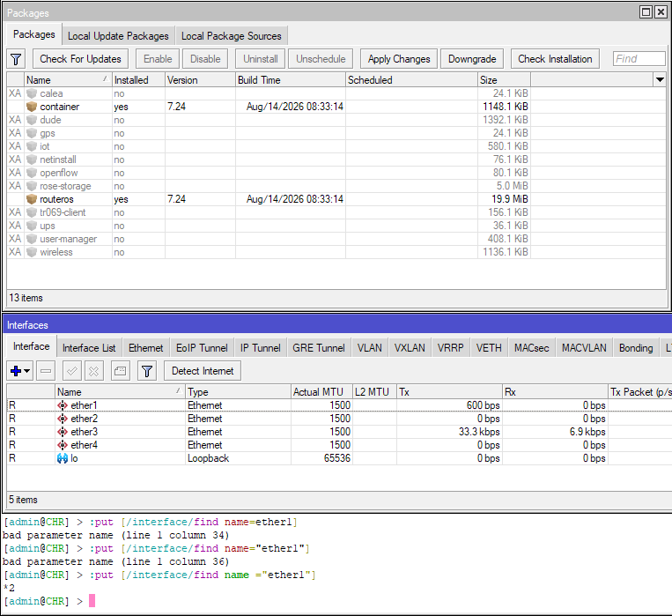
Task: Click the iot package icon
Action: point(32,146)
